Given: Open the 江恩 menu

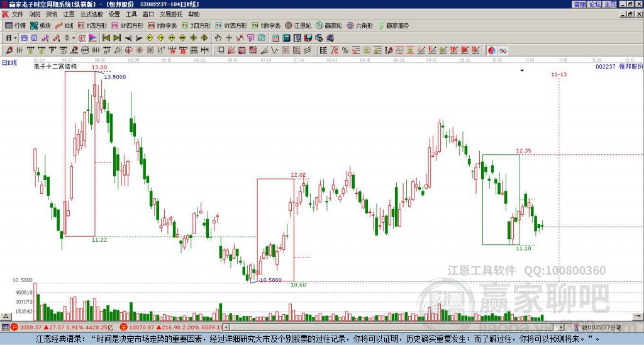Looking at the screenshot, I should point(69,14).
